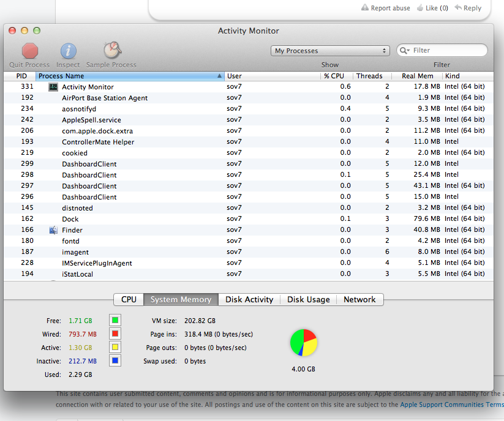Select the IMServicePlugInAgent process
The height and width of the screenshot is (421, 504).
pyautogui.click(x=249, y=263)
